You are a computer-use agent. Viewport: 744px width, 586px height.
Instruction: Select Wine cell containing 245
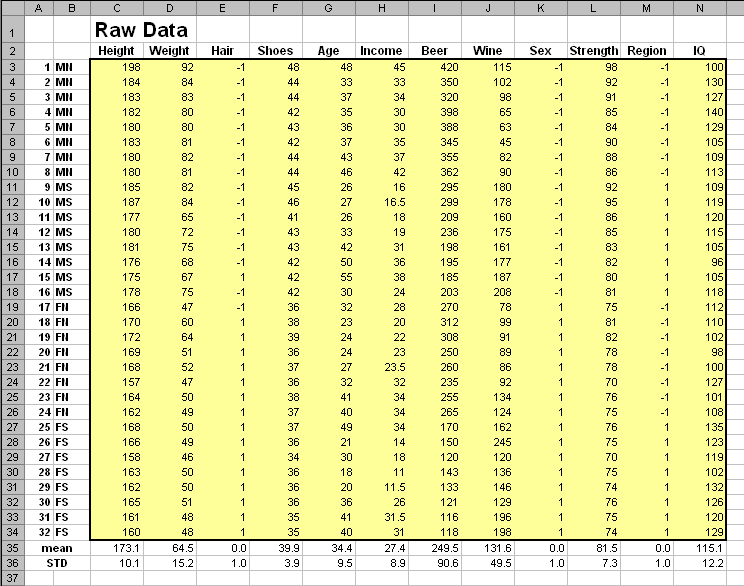pyautogui.click(x=488, y=442)
